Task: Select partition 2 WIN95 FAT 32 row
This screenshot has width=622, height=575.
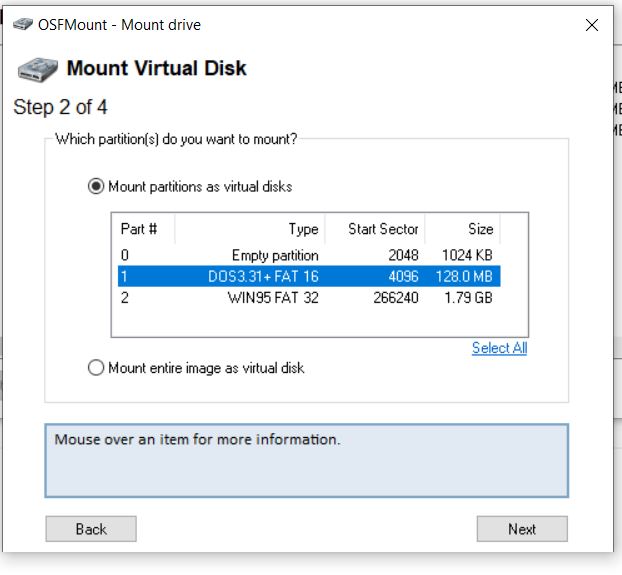Action: click(x=309, y=297)
